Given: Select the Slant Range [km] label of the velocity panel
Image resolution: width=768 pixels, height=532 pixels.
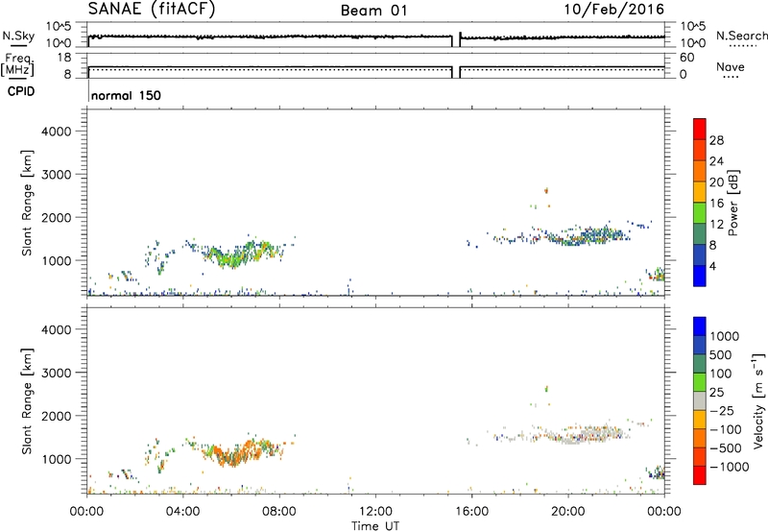Looking at the screenshot, I should (x=27, y=401).
